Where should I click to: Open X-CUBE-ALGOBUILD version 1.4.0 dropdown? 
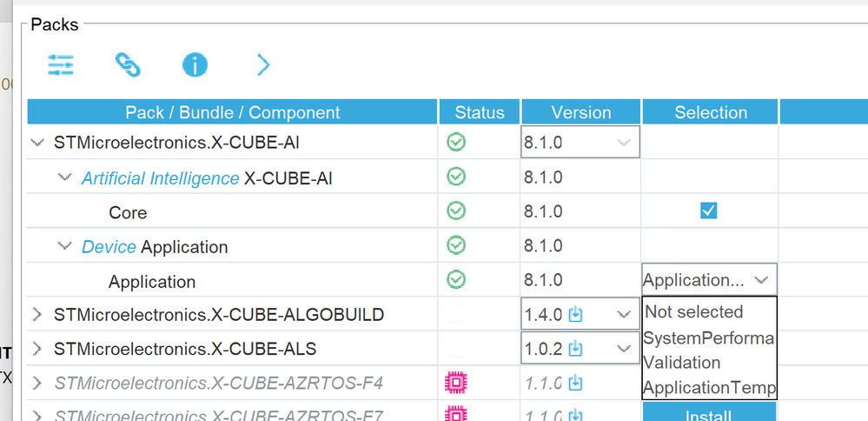point(580,314)
